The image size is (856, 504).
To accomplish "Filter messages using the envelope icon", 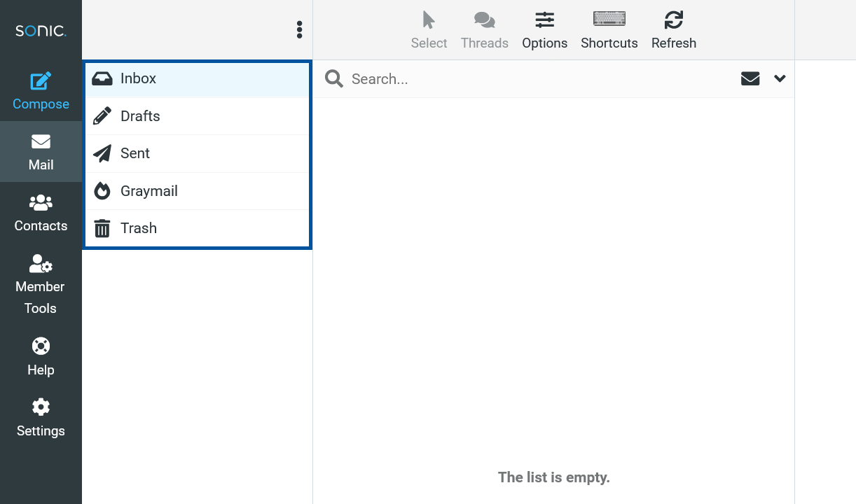I will pyautogui.click(x=750, y=78).
